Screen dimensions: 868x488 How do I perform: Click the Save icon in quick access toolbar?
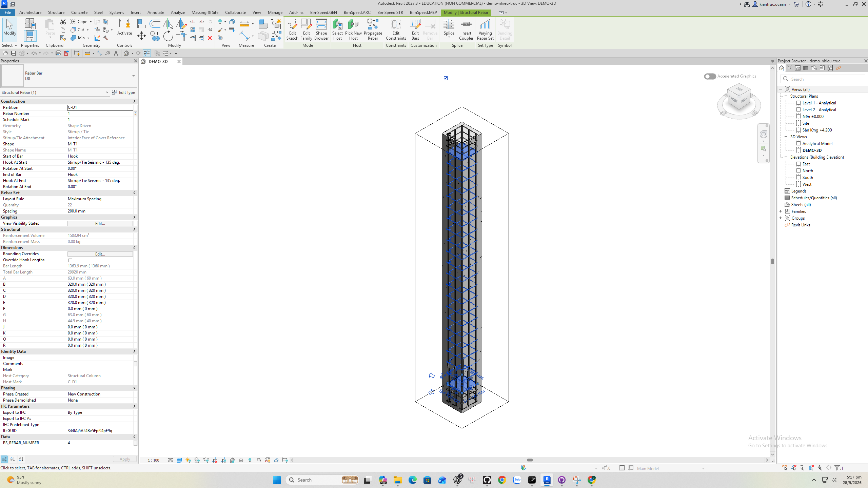[14, 53]
